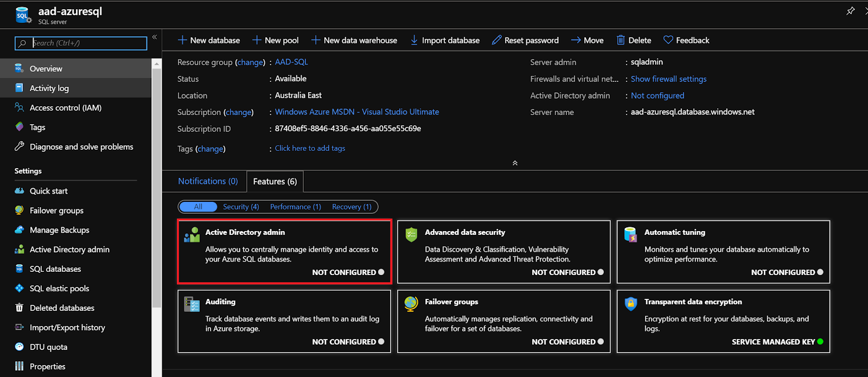
Task: Click Feedback heart button
Action: (686, 40)
